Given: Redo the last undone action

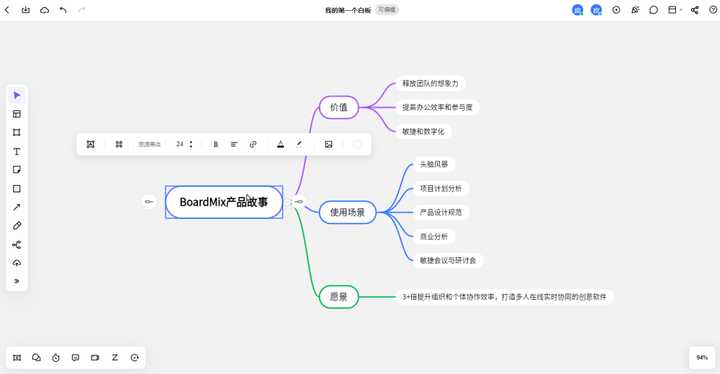Looking at the screenshot, I should pos(82,10).
